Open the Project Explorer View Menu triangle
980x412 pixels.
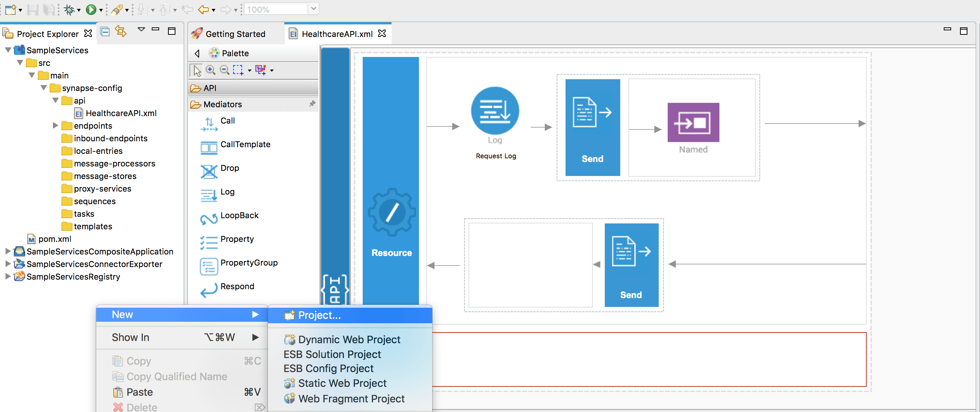coord(141,29)
